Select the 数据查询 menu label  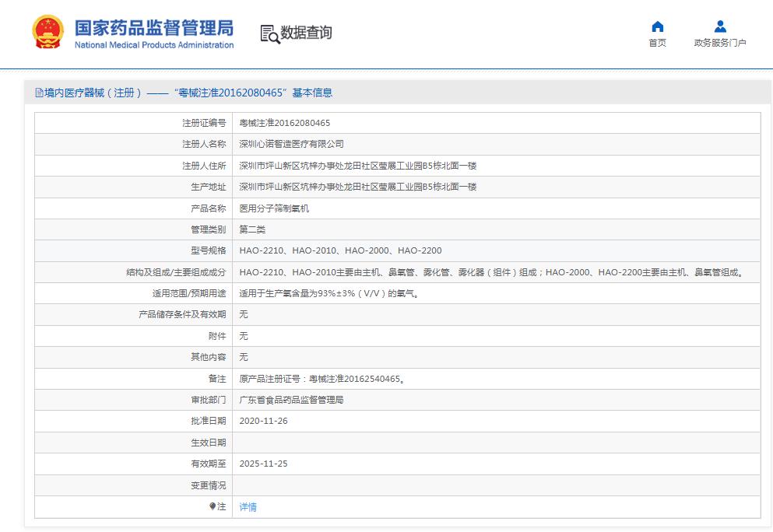(307, 34)
